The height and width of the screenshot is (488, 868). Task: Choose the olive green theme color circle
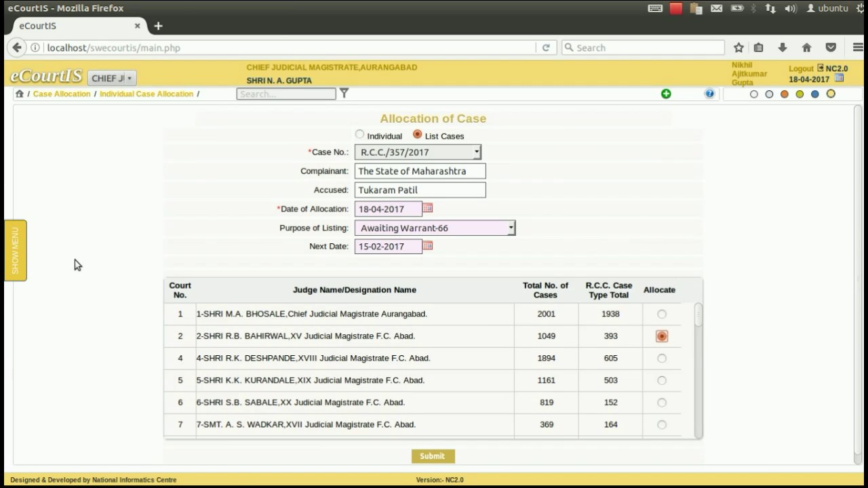point(800,94)
